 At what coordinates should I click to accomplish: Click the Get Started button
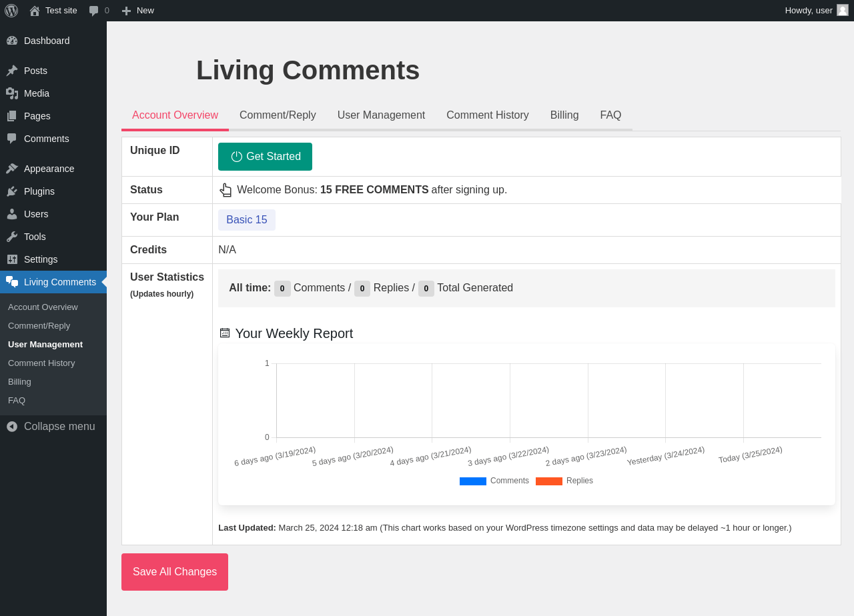point(265,157)
